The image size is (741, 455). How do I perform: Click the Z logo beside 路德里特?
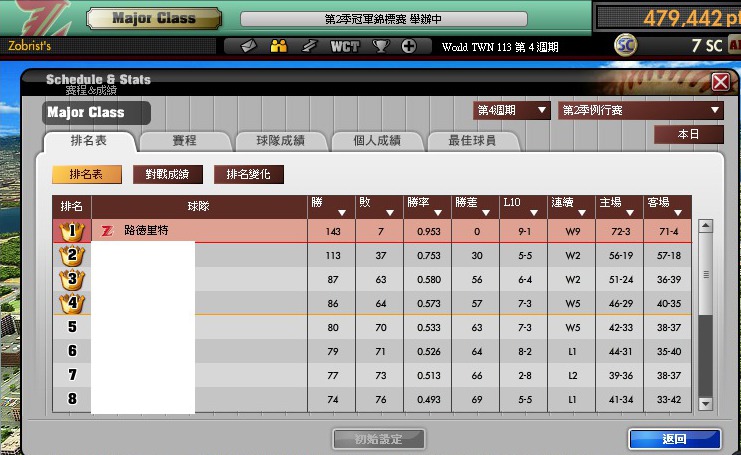click(107, 231)
